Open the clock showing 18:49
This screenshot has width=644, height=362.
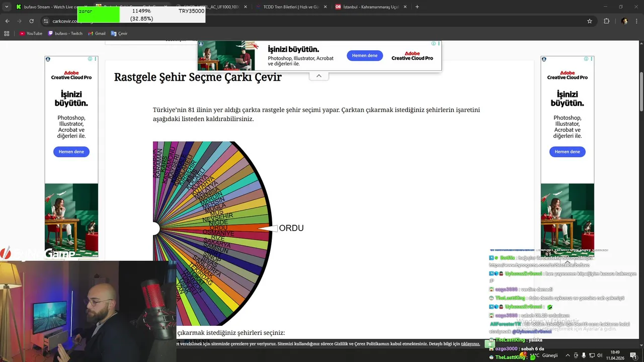615,355
